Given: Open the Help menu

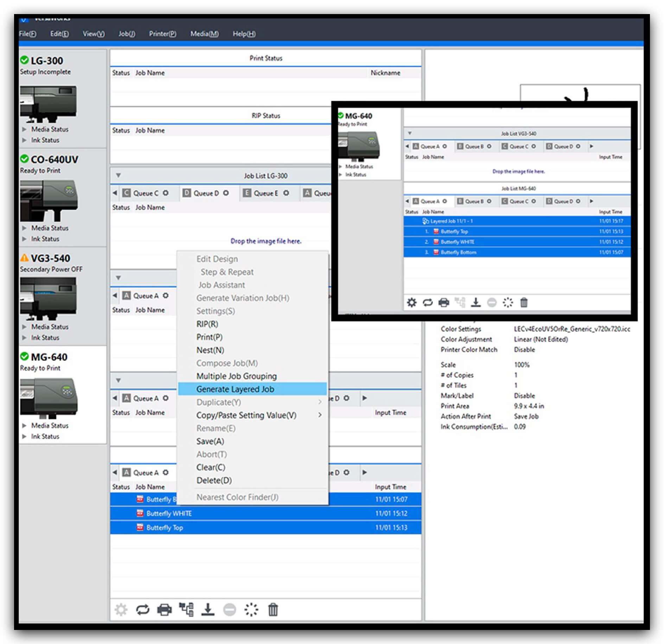Looking at the screenshot, I should 244,34.
